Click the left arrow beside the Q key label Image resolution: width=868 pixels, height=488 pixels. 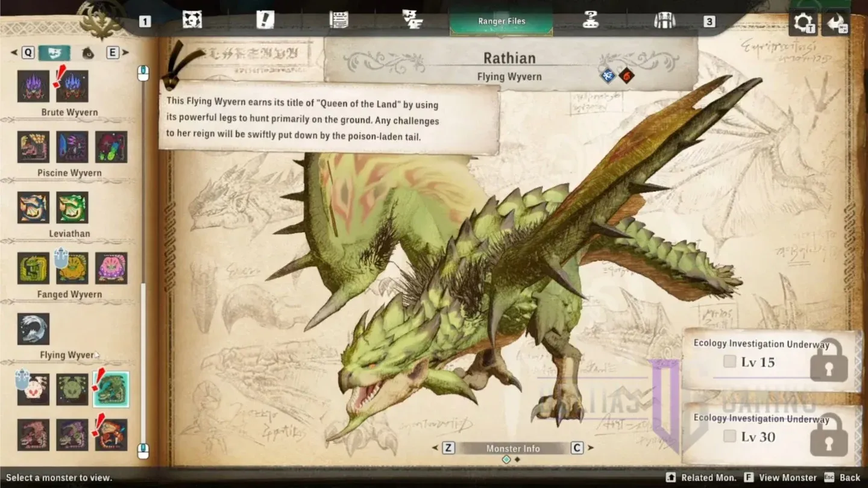point(13,53)
